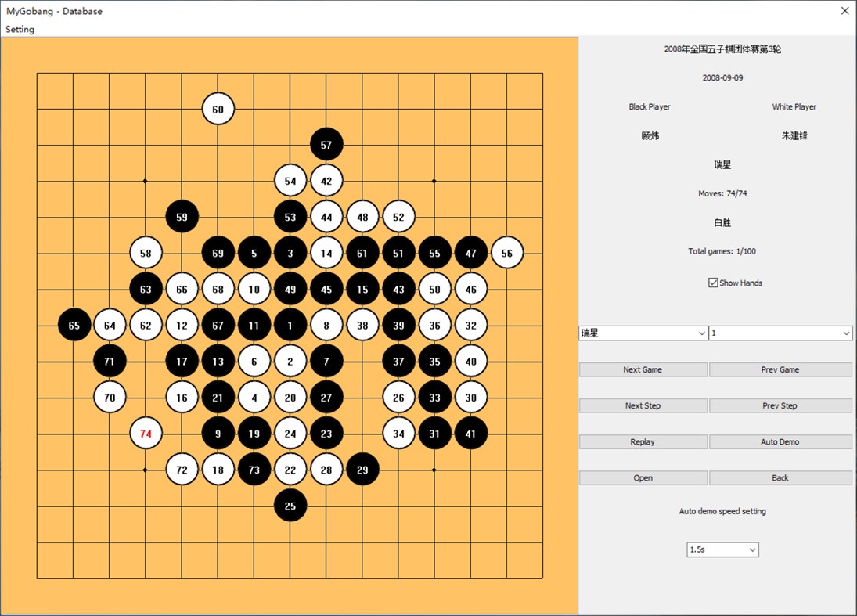Image resolution: width=857 pixels, height=616 pixels.
Task: Click the Prev Game button
Action: [780, 369]
